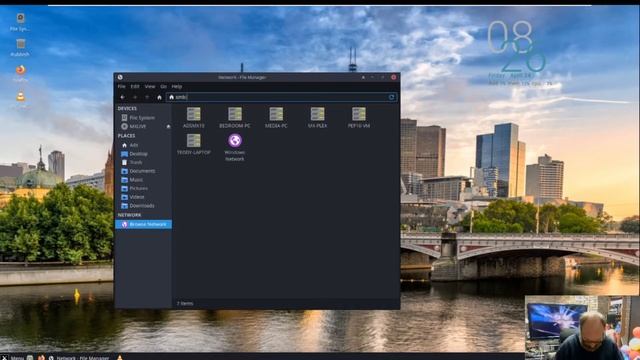Click the forward arrow in the file manager toolbar
Screen dimensions: 640x360
coord(135,97)
